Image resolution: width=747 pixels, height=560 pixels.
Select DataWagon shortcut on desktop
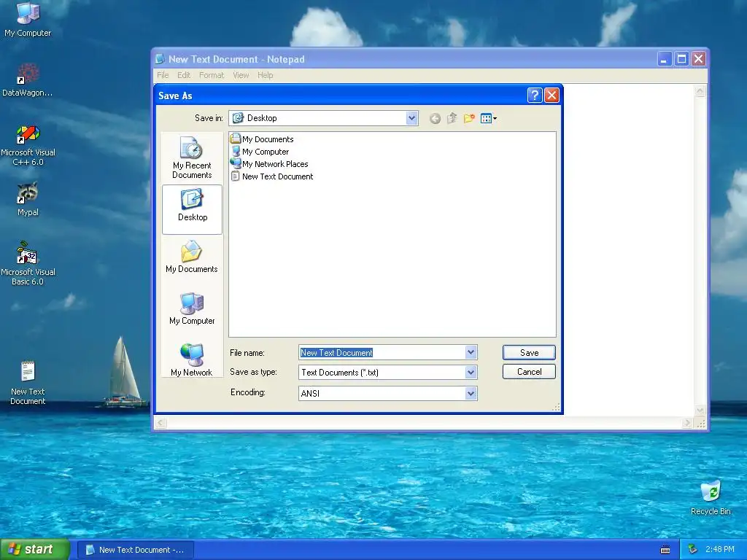(x=28, y=79)
